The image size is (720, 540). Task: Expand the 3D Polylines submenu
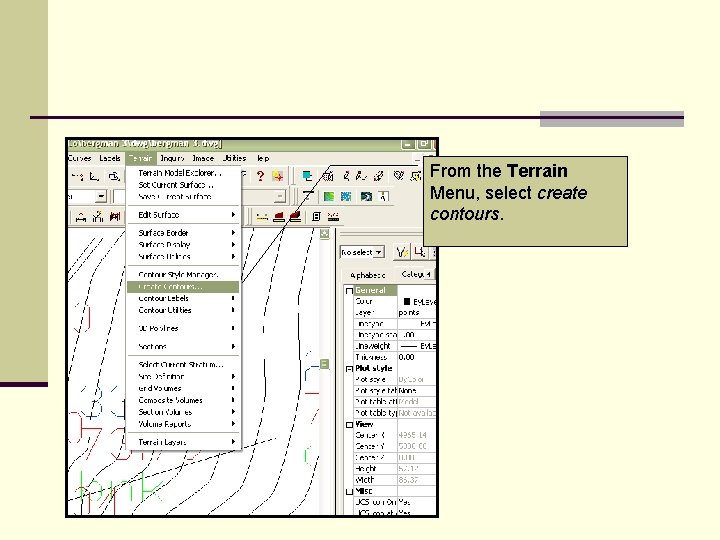coord(183,328)
